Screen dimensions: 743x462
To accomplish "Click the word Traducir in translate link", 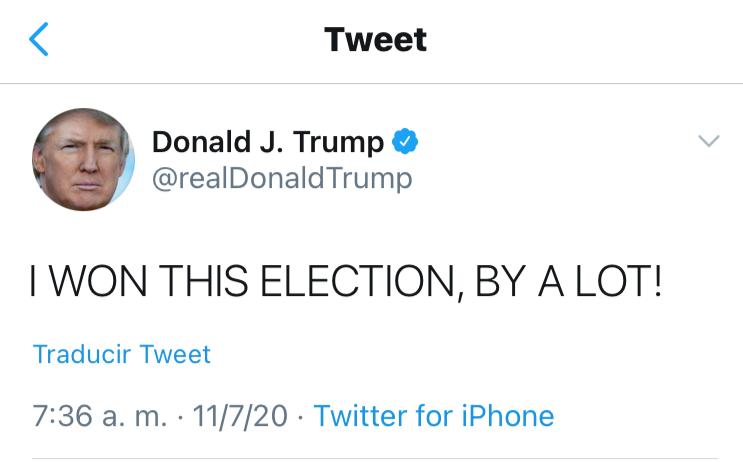I will [81, 354].
